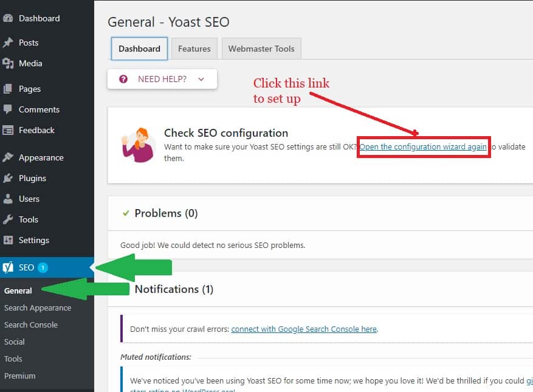Click the SEO notification count badge
Screen dimensions: 533x392
coord(43,267)
